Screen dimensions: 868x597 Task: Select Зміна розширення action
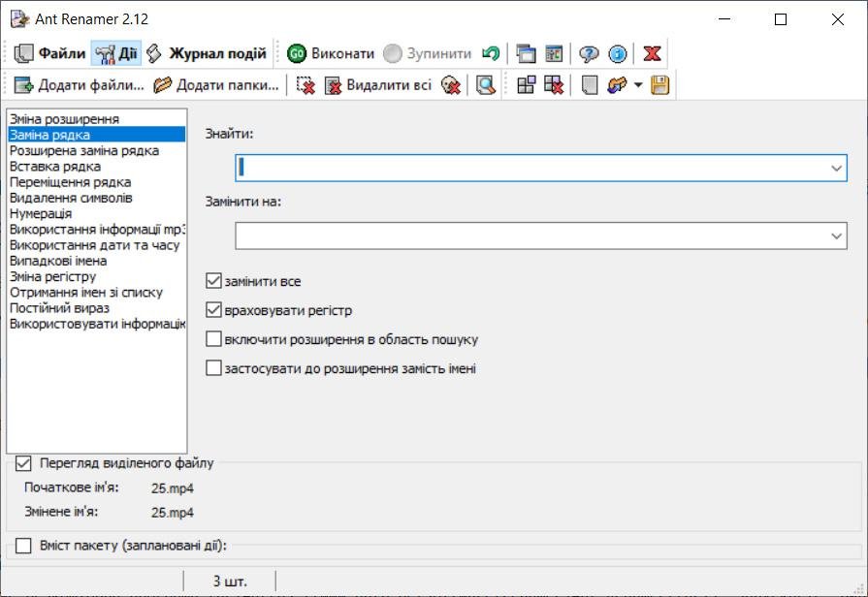[x=96, y=119]
